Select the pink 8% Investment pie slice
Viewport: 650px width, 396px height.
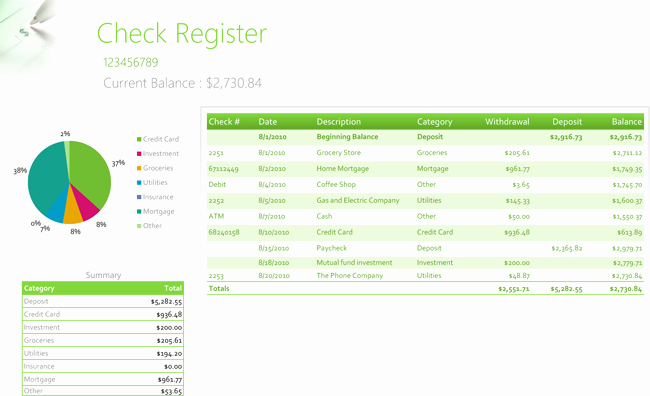(x=85, y=205)
